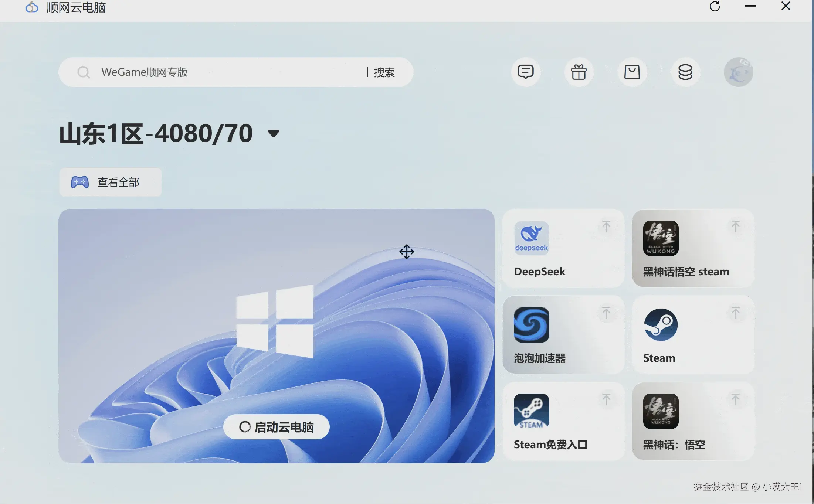Launch the Steam app tile
814x504 pixels.
click(660, 325)
